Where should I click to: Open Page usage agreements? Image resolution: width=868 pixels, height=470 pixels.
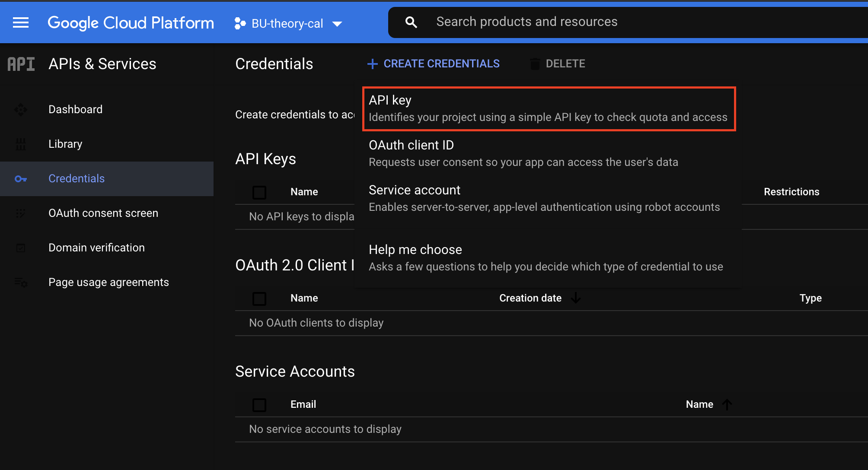[107, 283]
